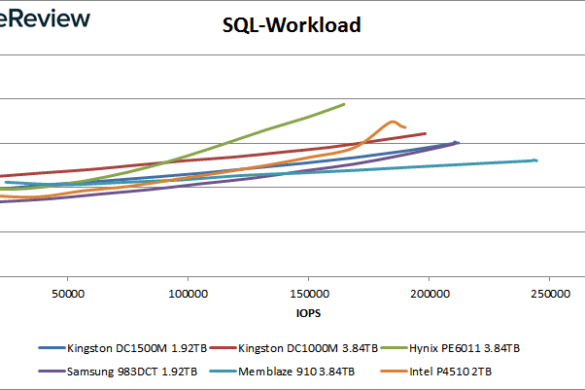The width and height of the screenshot is (585, 390).
Task: Click the orange Intel P4510 legend line
Action: [394, 371]
